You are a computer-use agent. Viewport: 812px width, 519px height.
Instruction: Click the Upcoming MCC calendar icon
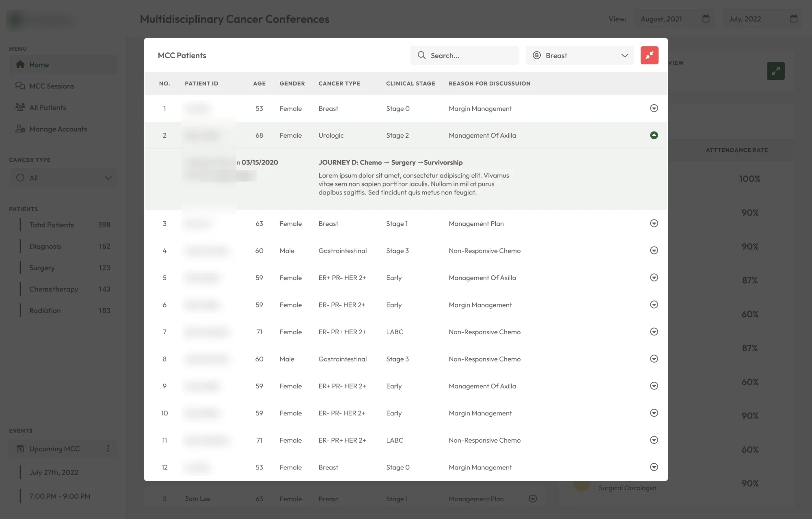pyautogui.click(x=20, y=449)
